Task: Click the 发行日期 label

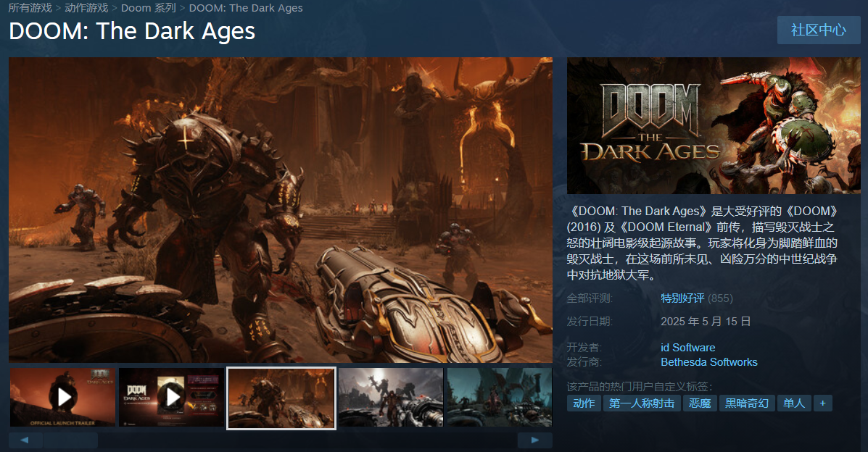Action: tap(589, 322)
